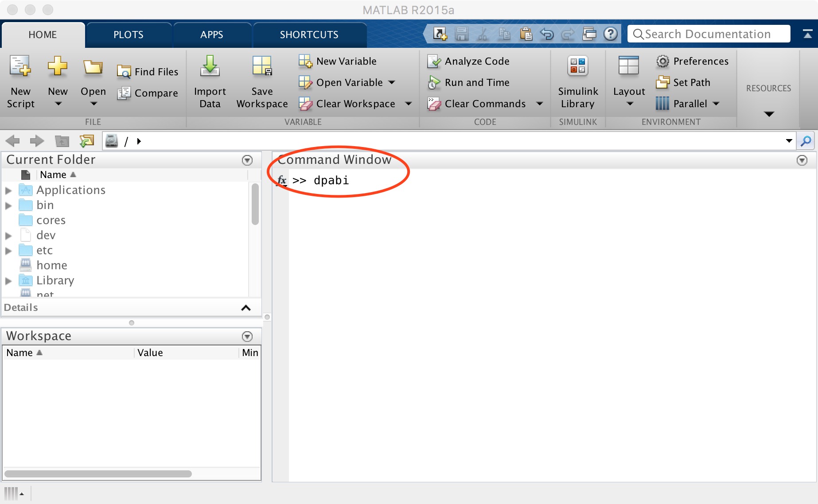Image resolution: width=818 pixels, height=504 pixels.
Task: Expand the Applications folder
Action: coord(8,190)
